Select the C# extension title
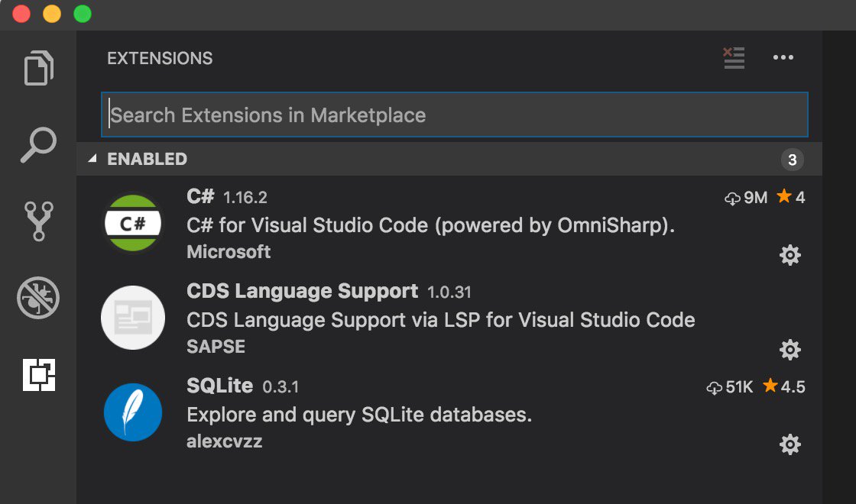Viewport: 856px width, 504px height. coord(200,195)
